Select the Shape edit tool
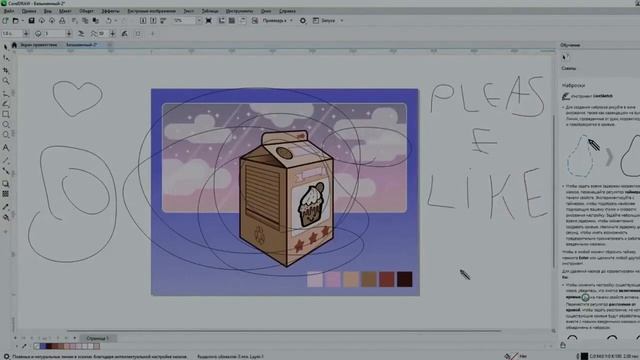 5,58
